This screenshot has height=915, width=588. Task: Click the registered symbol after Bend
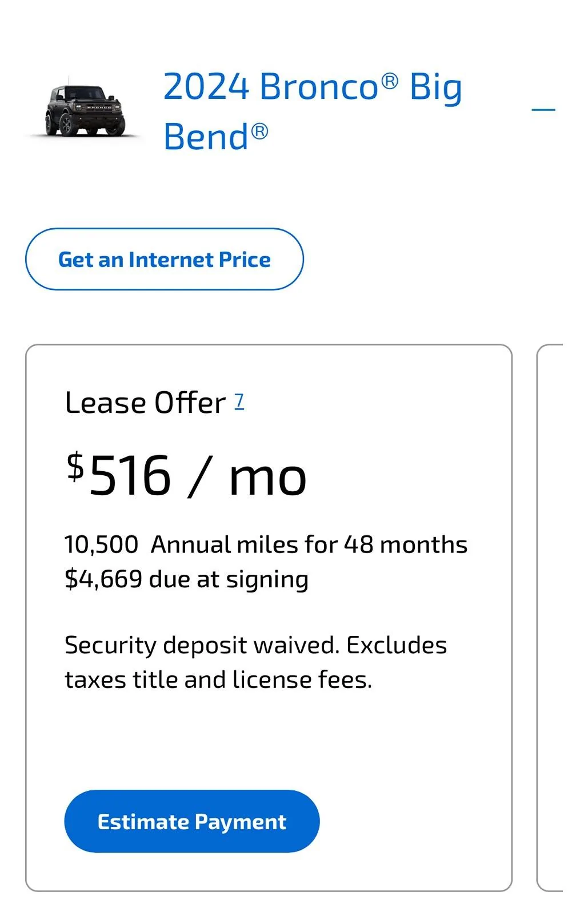coord(259,132)
